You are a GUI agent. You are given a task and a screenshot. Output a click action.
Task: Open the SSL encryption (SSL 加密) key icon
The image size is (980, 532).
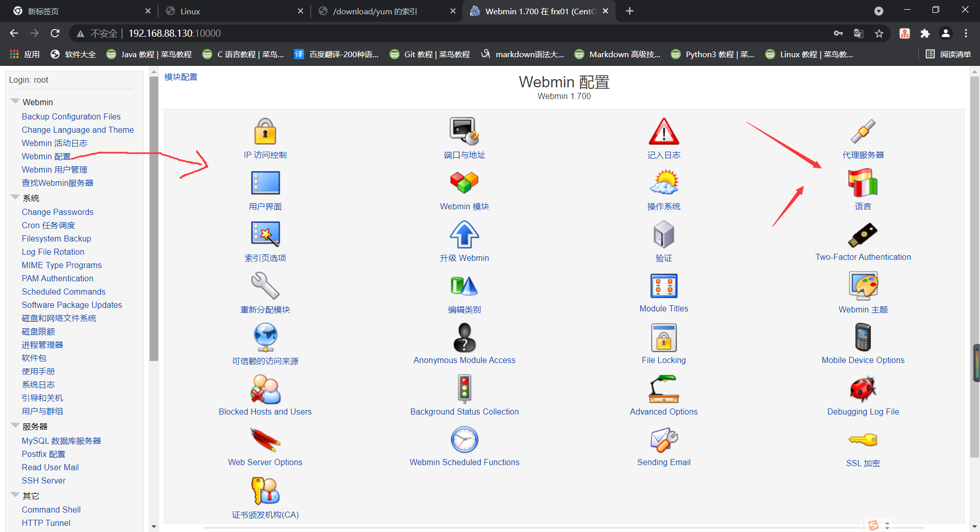(863, 440)
